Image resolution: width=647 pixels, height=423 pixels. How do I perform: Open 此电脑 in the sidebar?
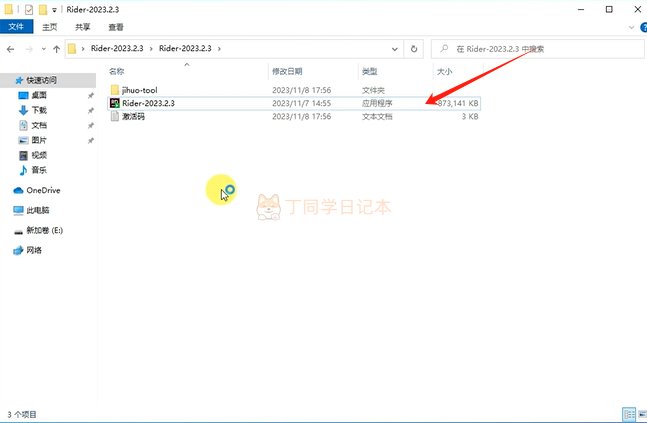tap(37, 210)
